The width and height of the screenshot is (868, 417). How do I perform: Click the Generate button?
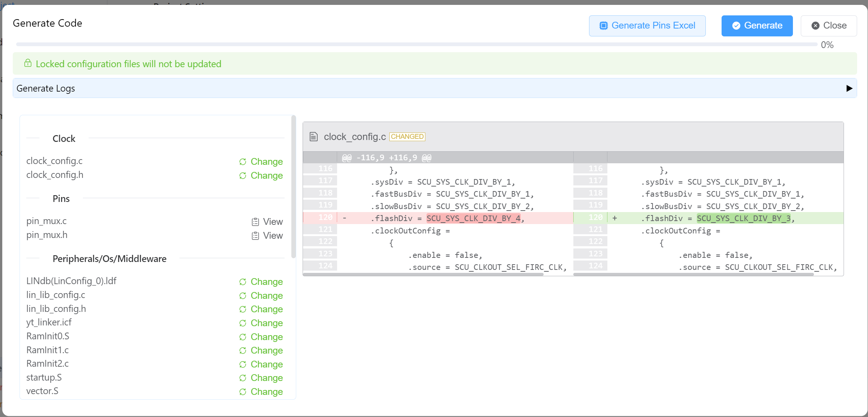tap(757, 26)
